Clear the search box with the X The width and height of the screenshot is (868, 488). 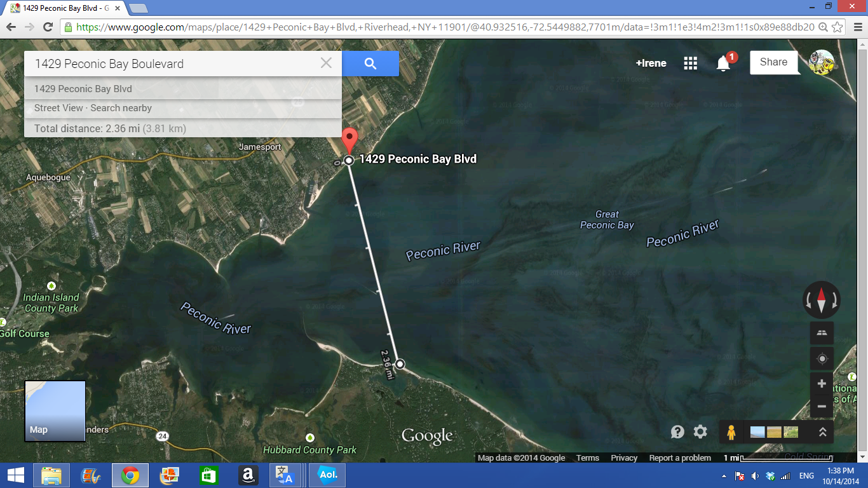point(326,63)
